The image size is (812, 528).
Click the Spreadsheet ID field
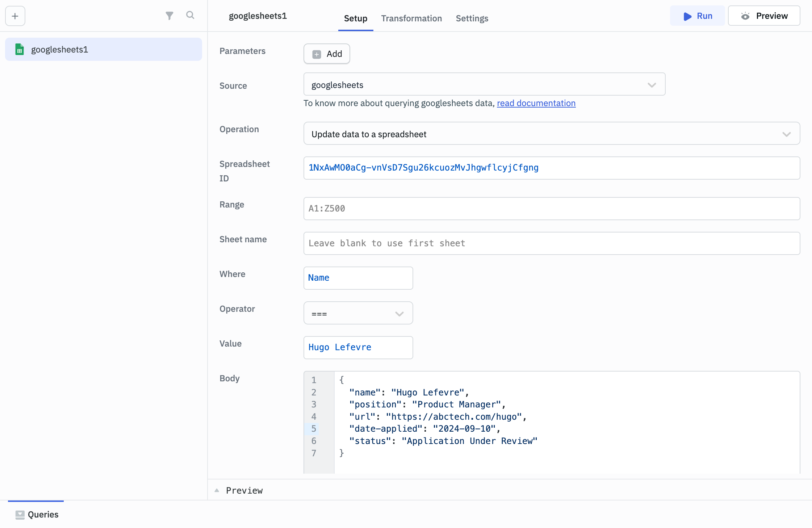click(x=551, y=168)
